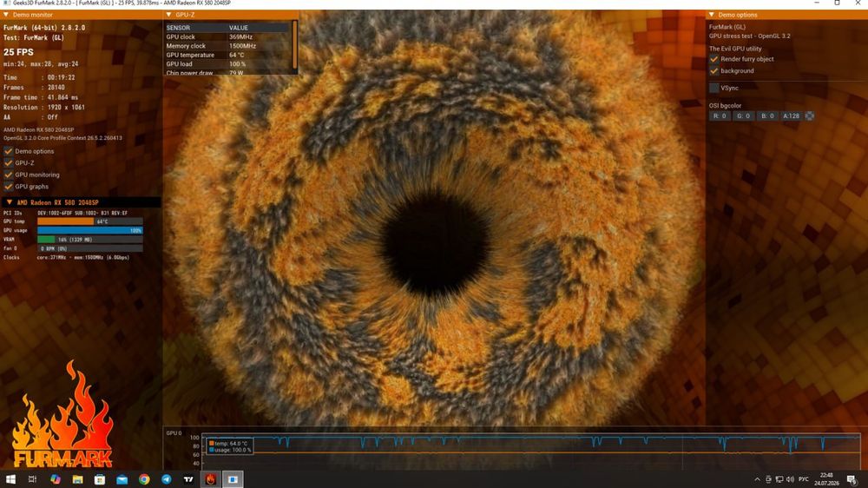
Task: Select the GPU clock sensor row
Action: pos(227,37)
